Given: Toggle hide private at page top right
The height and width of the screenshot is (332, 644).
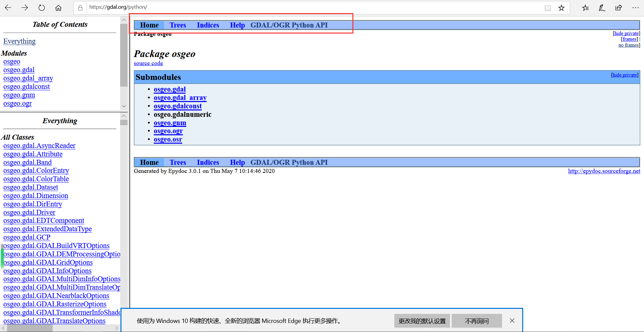Looking at the screenshot, I should [626, 33].
